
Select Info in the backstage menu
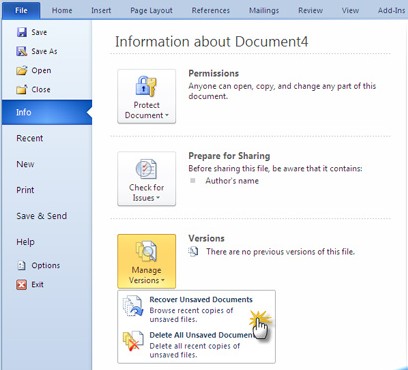click(47, 112)
